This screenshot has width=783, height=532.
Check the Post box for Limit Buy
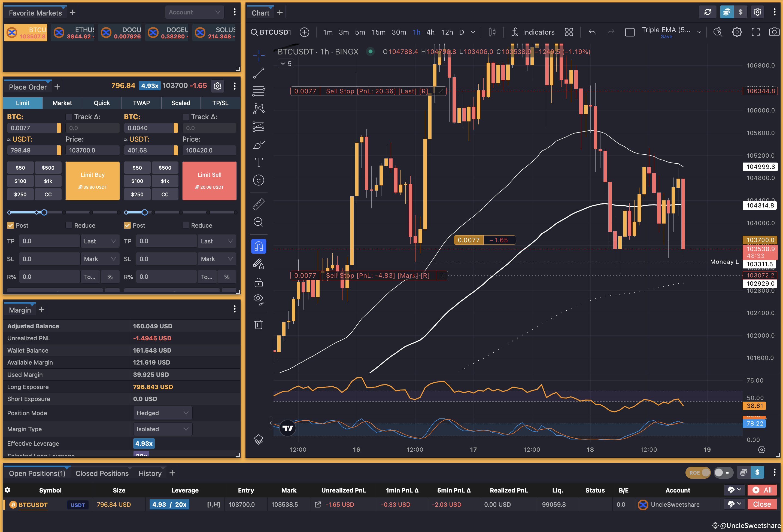point(10,225)
